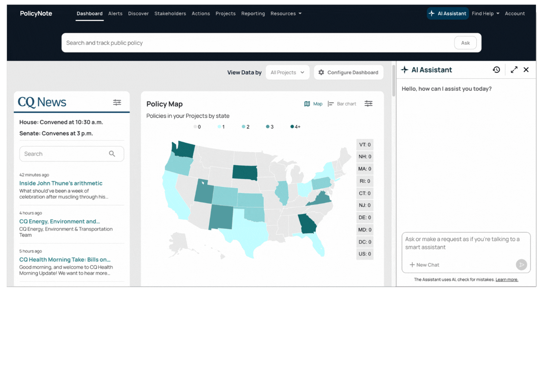Click the magnifier icon in CQ News search
The height and width of the screenshot is (392, 560).
point(112,154)
